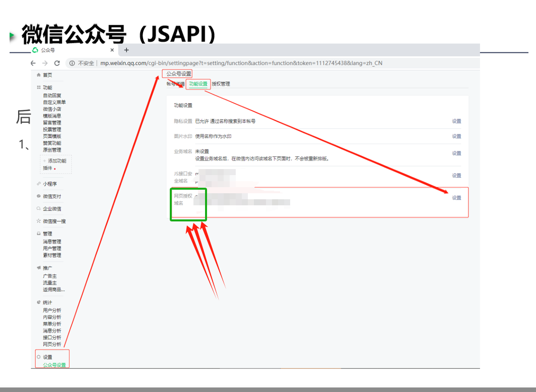Image resolution: width=536 pixels, height=392 pixels.
Task: Click 设置 for the 隐私设置 row
Action: pos(457,121)
